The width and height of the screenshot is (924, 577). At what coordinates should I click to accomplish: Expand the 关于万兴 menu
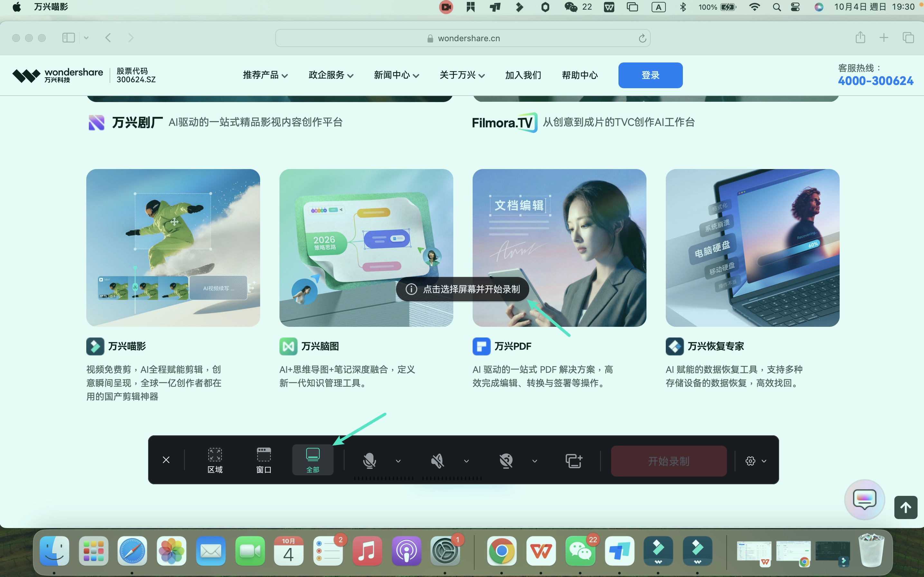(x=462, y=75)
